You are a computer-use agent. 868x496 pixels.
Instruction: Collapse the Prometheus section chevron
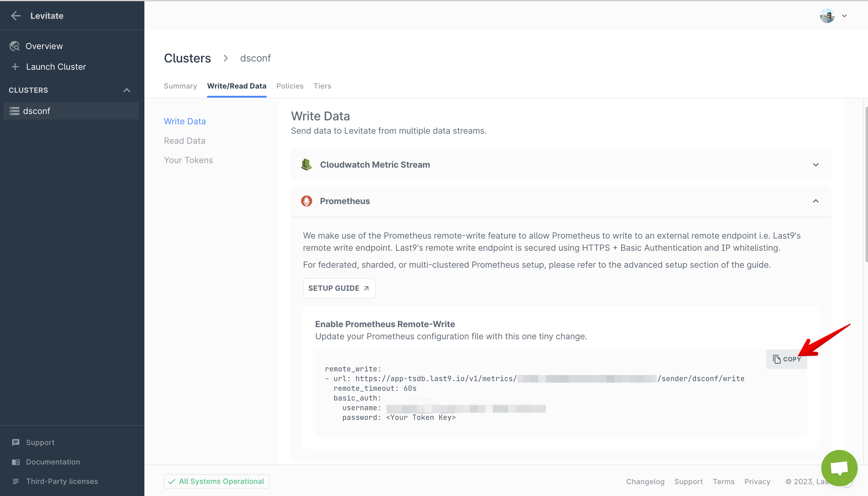[815, 201]
